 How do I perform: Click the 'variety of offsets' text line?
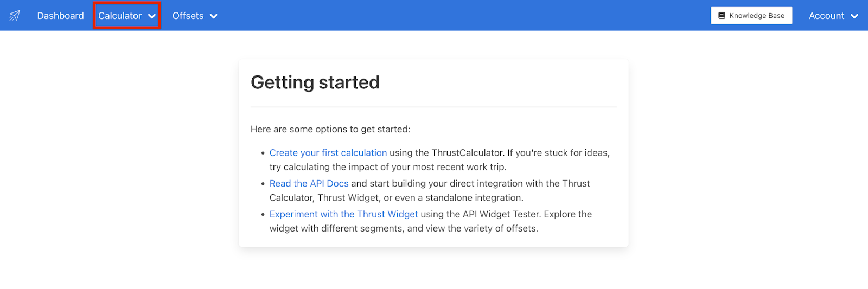(x=404, y=228)
